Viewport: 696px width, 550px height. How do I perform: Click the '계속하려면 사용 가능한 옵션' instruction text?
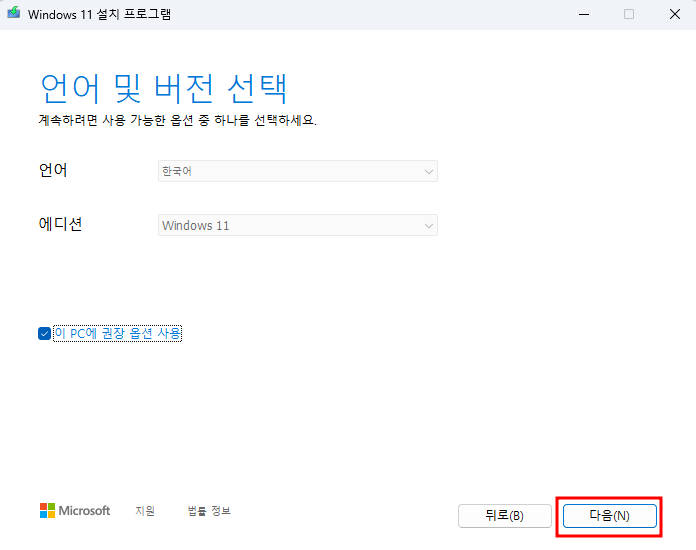pos(178,120)
